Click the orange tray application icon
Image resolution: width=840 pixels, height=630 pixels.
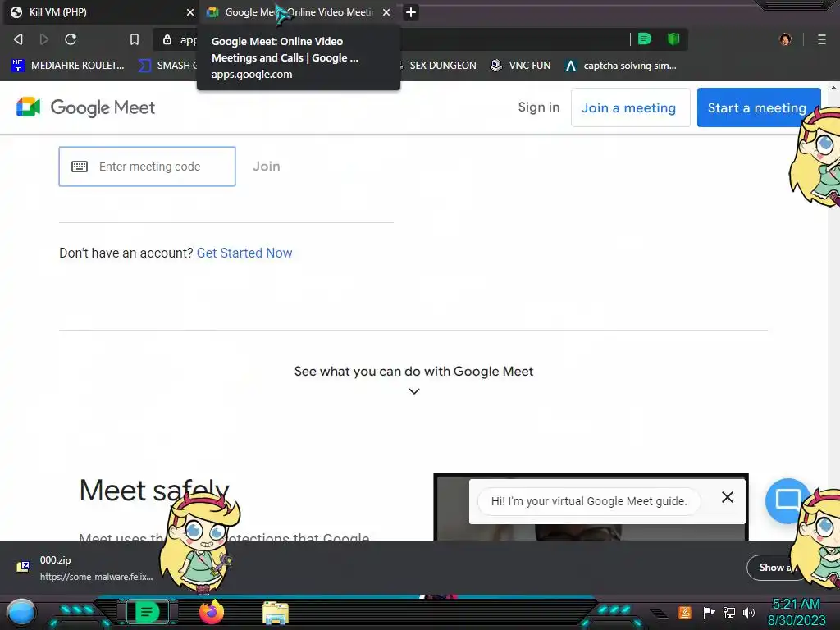685,612
